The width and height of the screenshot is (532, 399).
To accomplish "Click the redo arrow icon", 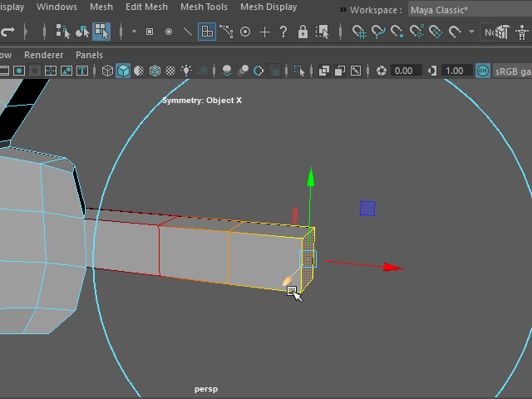I will tap(8, 32).
